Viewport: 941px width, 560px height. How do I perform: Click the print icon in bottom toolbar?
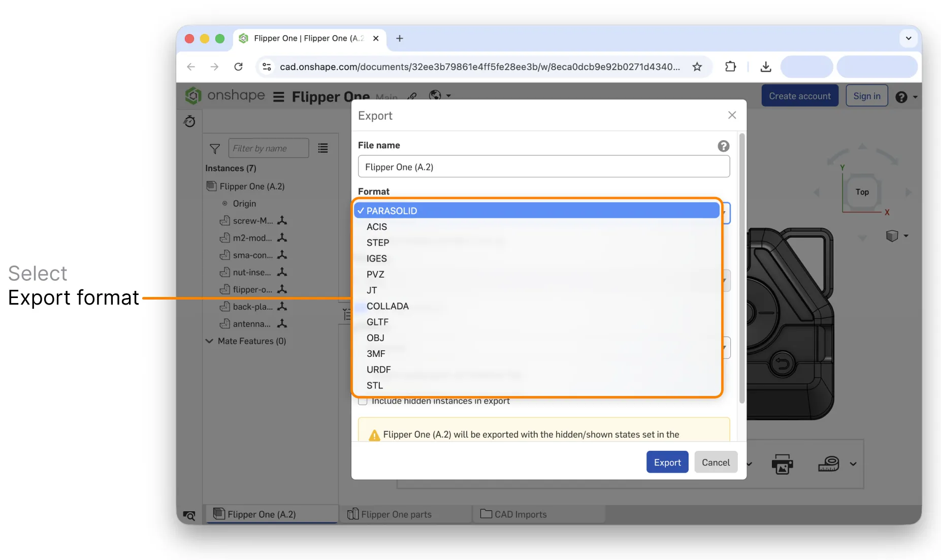click(x=782, y=464)
